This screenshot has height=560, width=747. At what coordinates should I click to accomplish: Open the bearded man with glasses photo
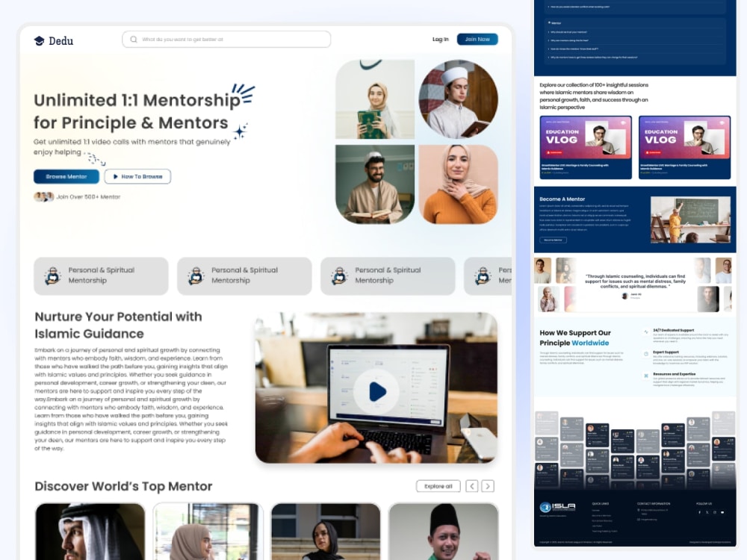(x=375, y=184)
